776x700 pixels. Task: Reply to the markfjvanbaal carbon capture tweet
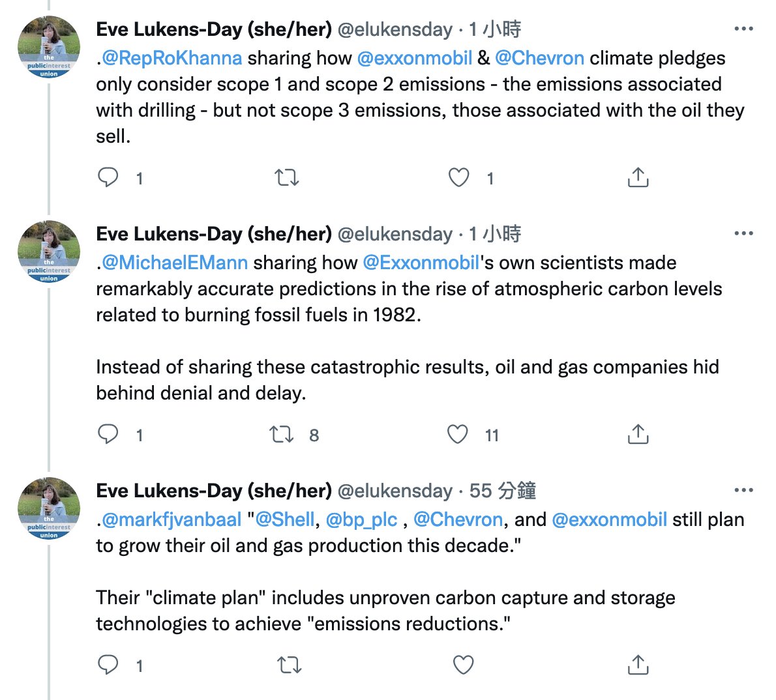point(108,665)
